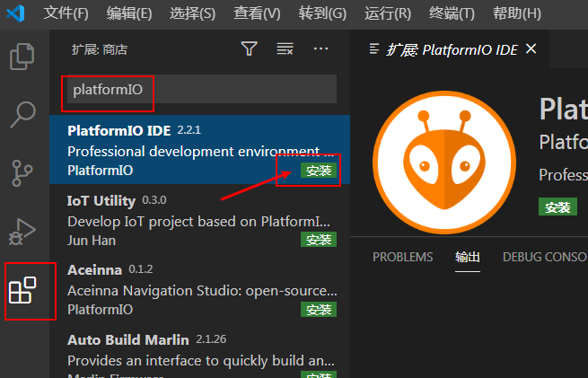Select the PlatformIO IDE list entry
Screen dimensions: 588x378
[199, 150]
